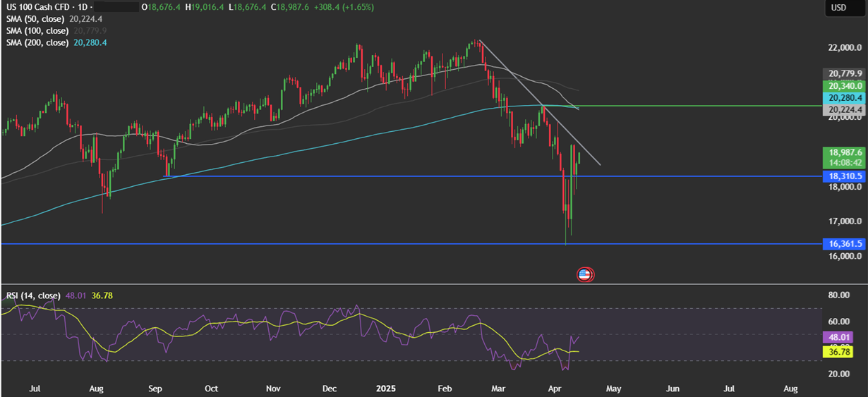Viewport: 868px width, 397px height.
Task: Click the Nov label on time axis
Action: (x=274, y=389)
